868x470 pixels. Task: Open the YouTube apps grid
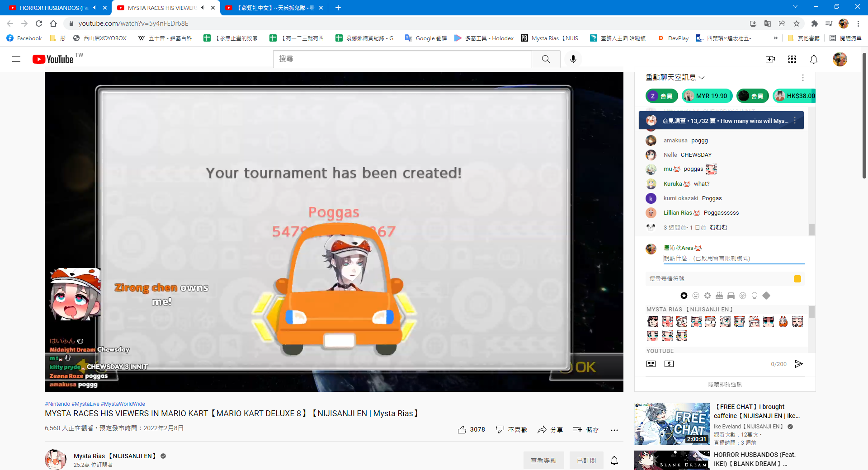pos(792,59)
